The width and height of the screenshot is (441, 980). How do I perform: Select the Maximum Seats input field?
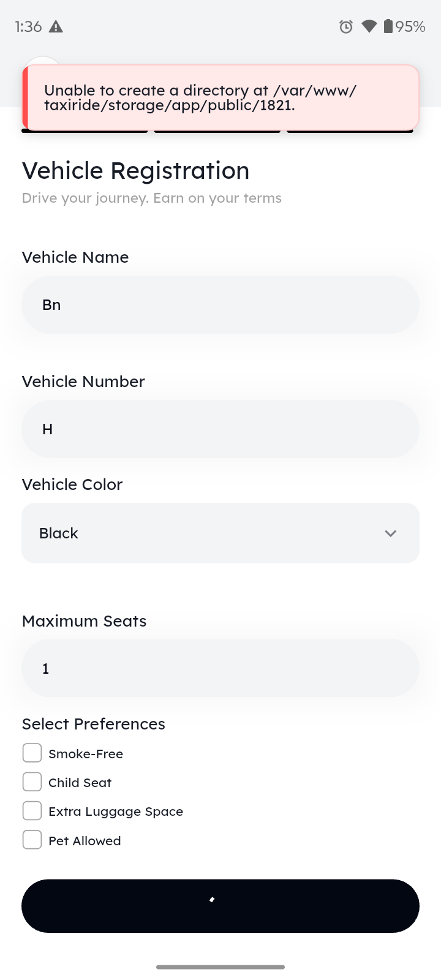click(x=221, y=668)
